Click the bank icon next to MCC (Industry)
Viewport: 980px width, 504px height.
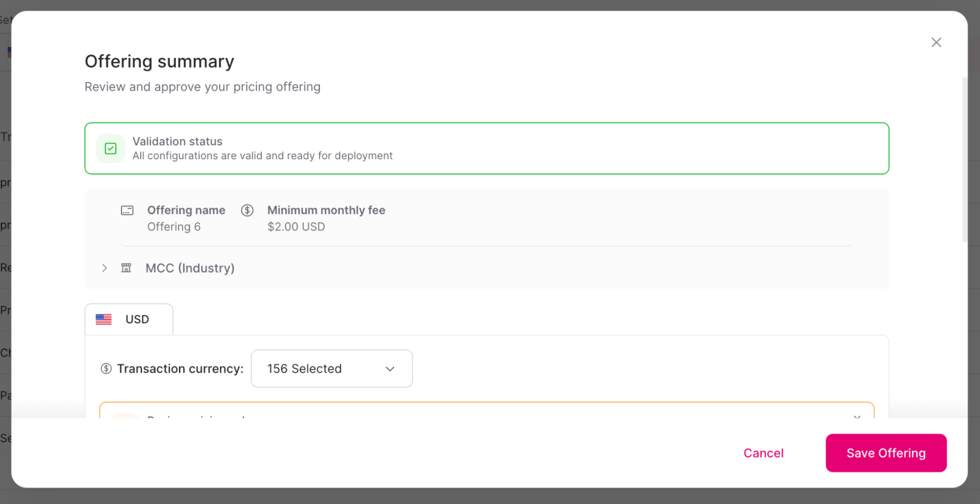(x=126, y=268)
